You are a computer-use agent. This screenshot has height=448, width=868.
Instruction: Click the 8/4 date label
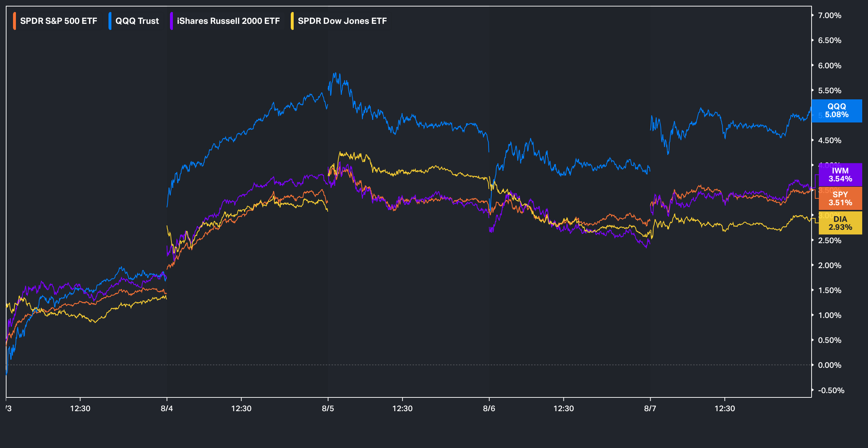coord(167,409)
